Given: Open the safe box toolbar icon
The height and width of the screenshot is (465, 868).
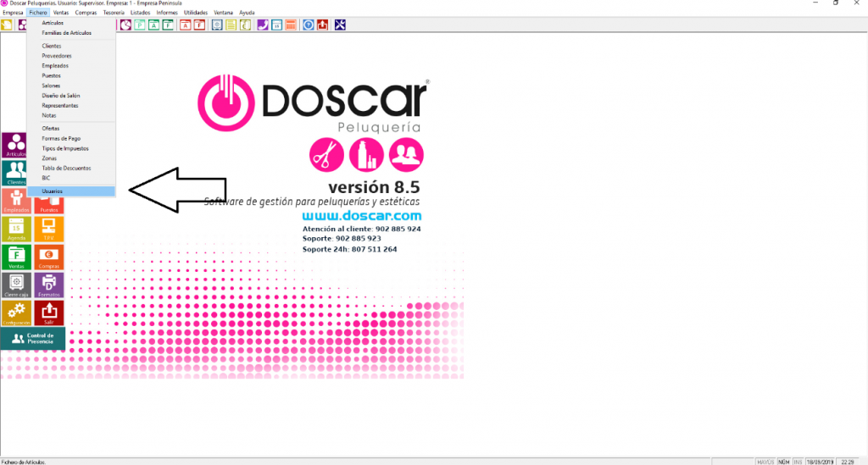Looking at the screenshot, I should click(x=217, y=25).
